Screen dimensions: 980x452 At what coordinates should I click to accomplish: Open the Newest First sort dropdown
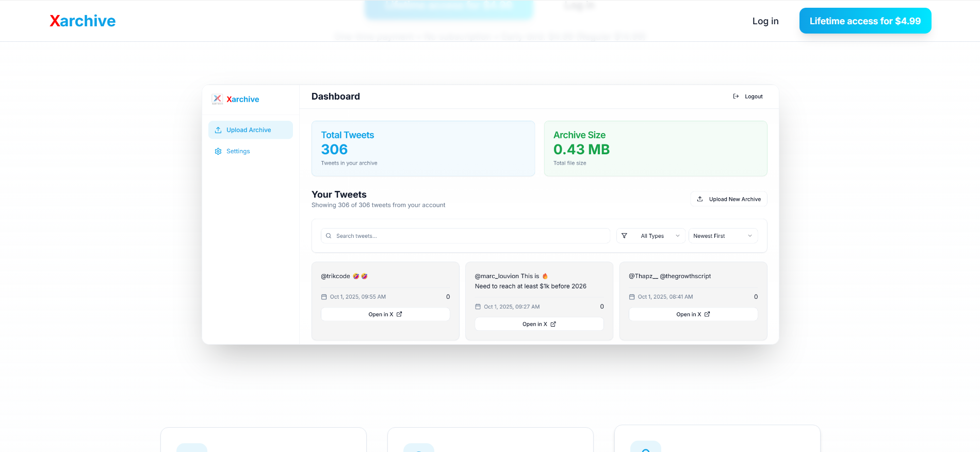click(x=723, y=236)
